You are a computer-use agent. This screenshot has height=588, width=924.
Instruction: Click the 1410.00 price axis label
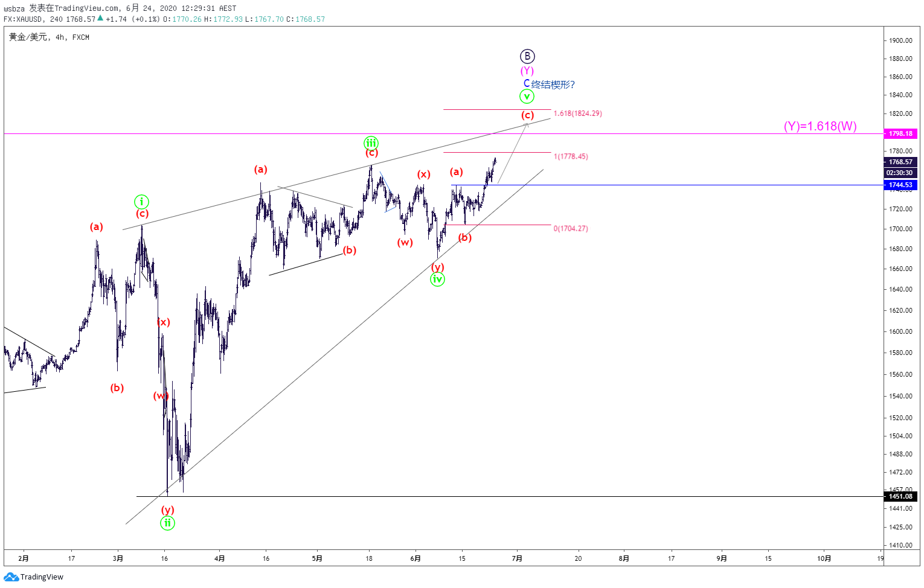pos(900,545)
